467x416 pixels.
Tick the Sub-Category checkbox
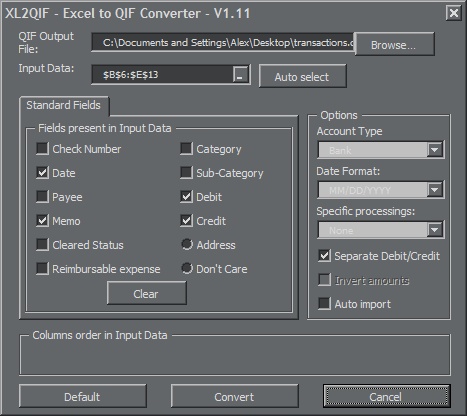tap(186, 173)
